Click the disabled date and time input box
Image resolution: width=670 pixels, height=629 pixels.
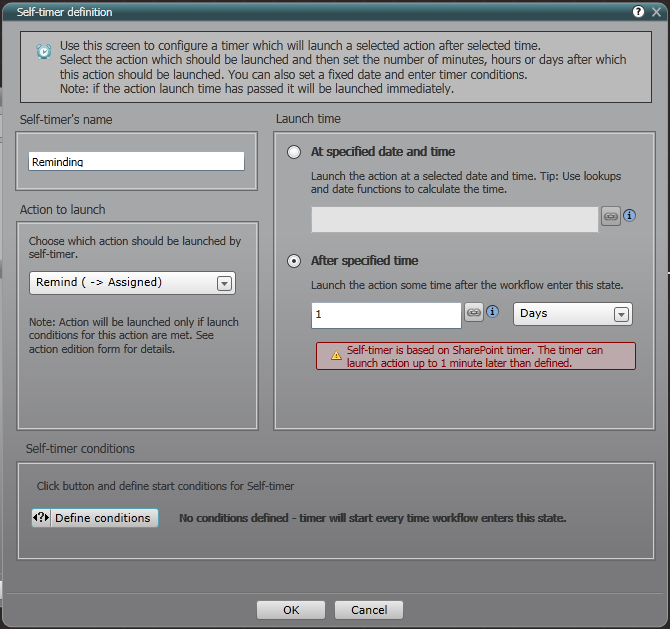(x=455, y=220)
